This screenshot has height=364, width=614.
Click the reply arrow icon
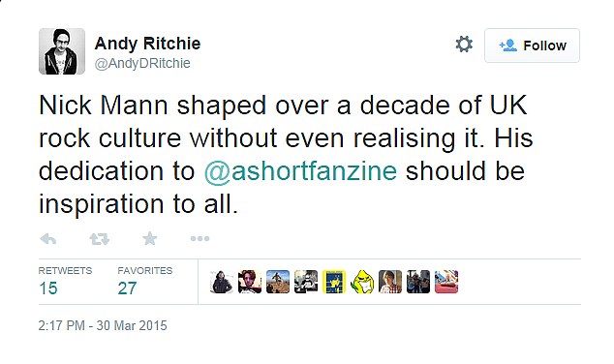pyautogui.click(x=48, y=238)
